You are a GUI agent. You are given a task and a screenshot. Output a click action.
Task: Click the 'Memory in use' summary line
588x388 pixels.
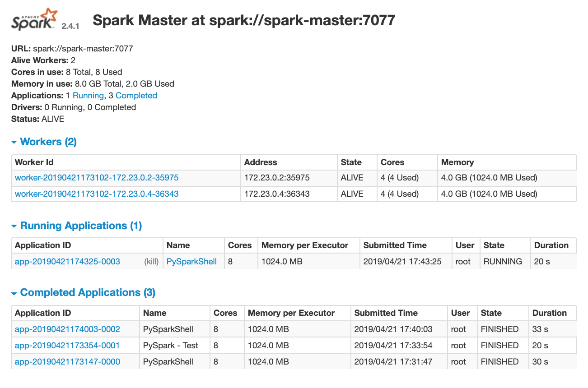tap(93, 84)
